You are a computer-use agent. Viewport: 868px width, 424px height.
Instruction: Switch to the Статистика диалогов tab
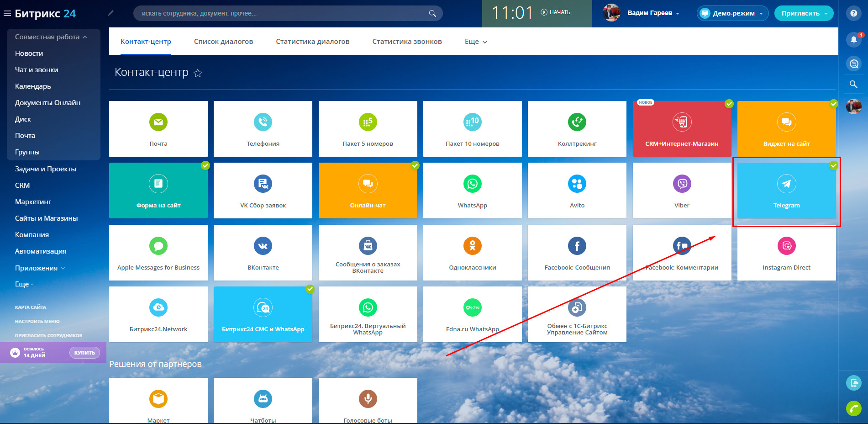(313, 42)
